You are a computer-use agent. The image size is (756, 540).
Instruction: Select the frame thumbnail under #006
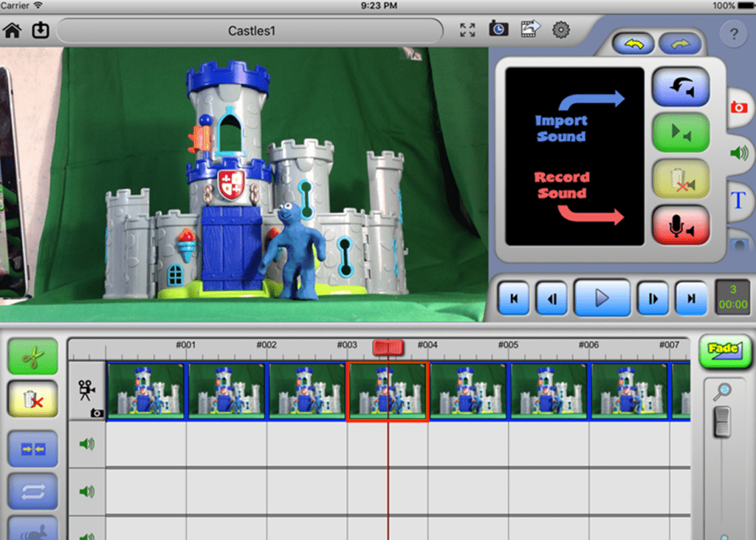click(x=549, y=391)
